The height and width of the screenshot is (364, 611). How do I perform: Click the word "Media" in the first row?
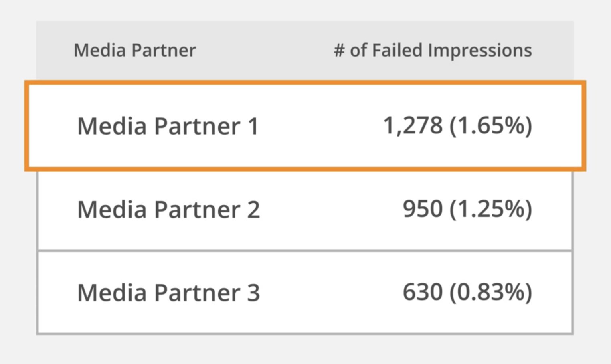point(112,126)
